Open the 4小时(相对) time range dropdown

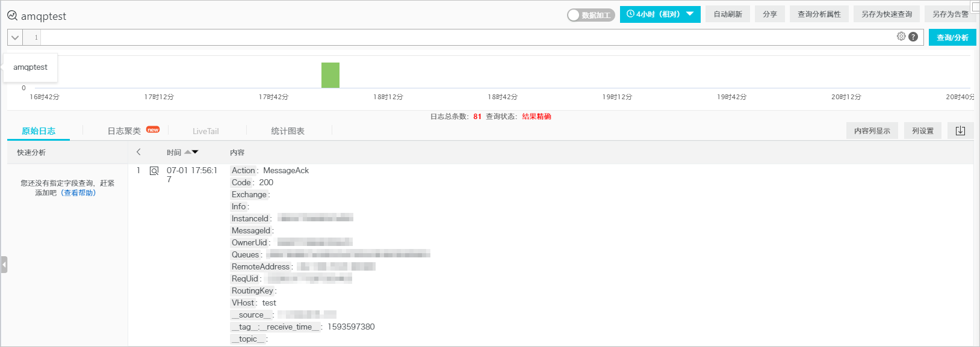(660, 14)
